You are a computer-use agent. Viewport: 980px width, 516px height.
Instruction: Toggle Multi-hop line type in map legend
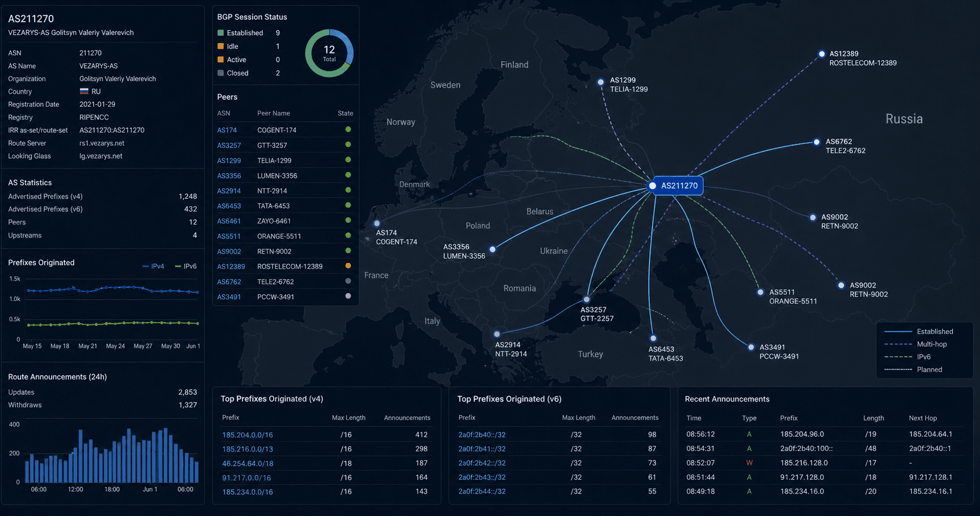915,344
